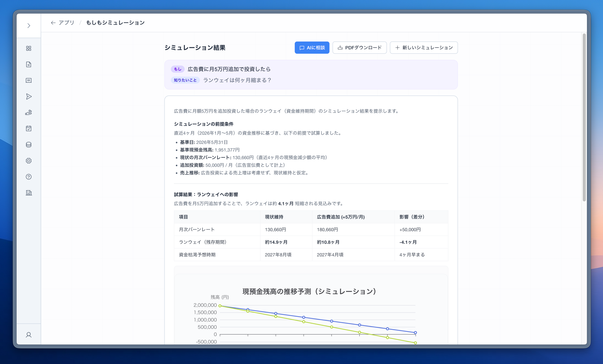This screenshot has width=603, height=364.
Task: Click the PDFダウンロード button
Action: click(360, 48)
